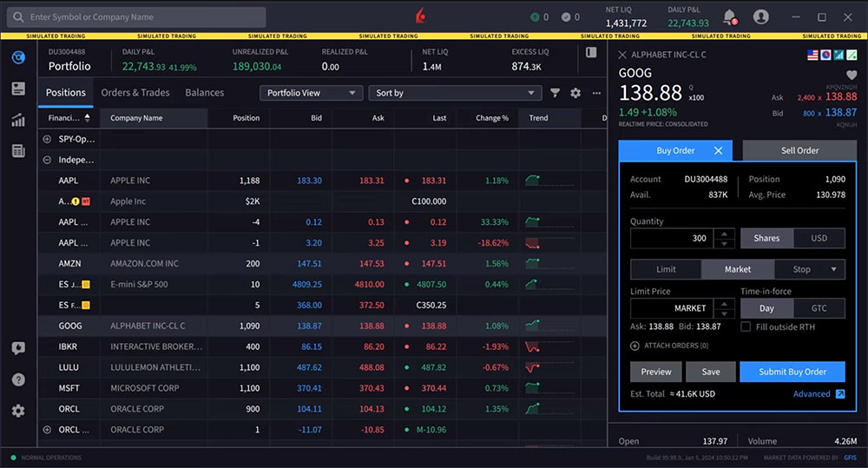This screenshot has width=868, height=468.
Task: Click the help question mark icon
Action: pyautogui.click(x=18, y=379)
